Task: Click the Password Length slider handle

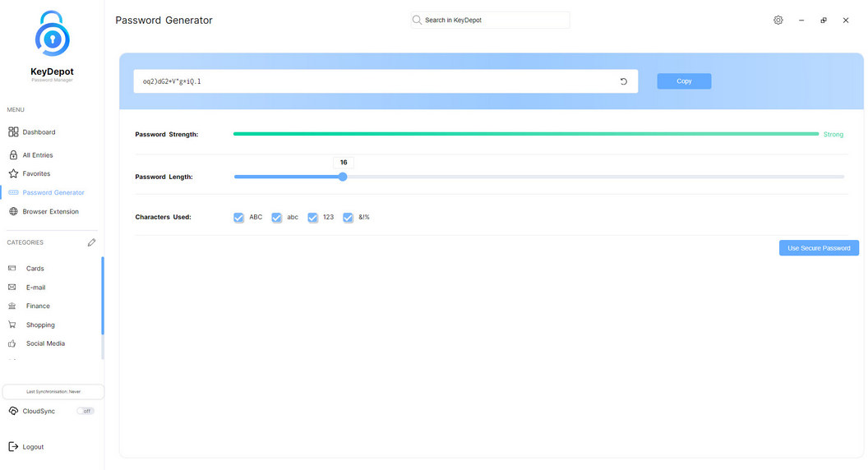Action: [x=343, y=177]
